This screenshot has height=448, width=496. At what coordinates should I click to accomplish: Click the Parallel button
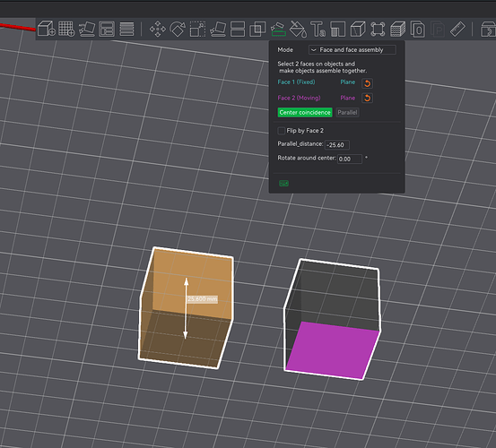[347, 113]
